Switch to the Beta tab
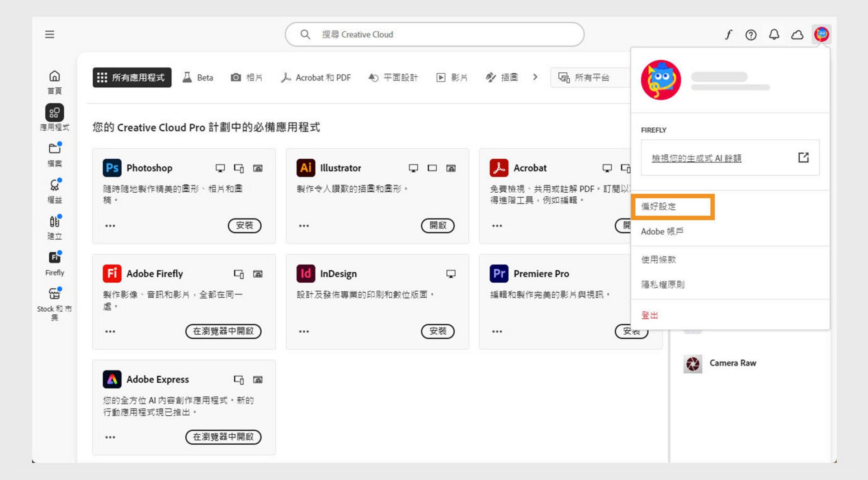The image size is (868, 480). tap(198, 77)
